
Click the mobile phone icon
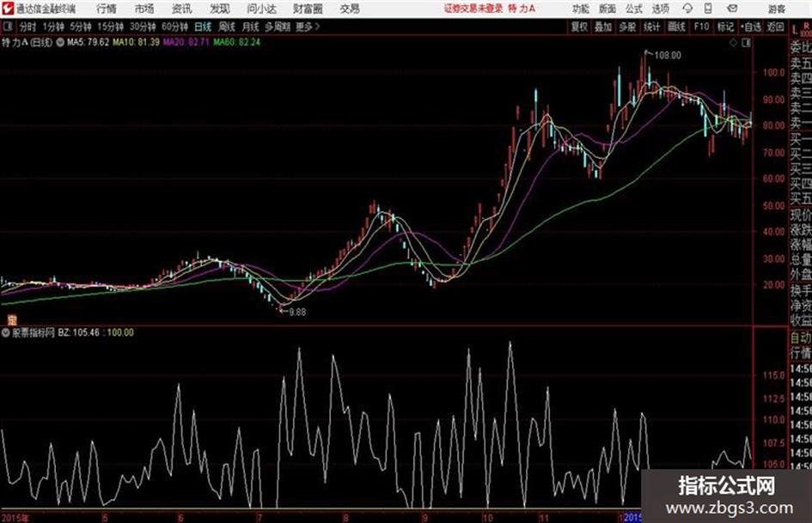coord(708,9)
